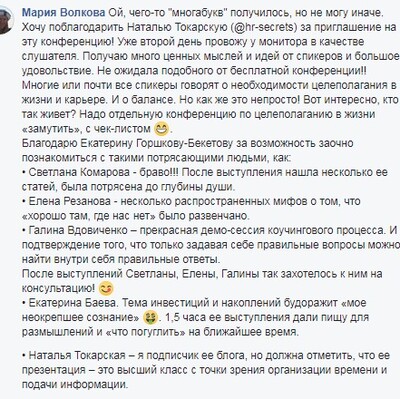The height and width of the screenshot is (399, 400).
Task: Open Мария Волкова's profile avatar
Action: [7, 19]
